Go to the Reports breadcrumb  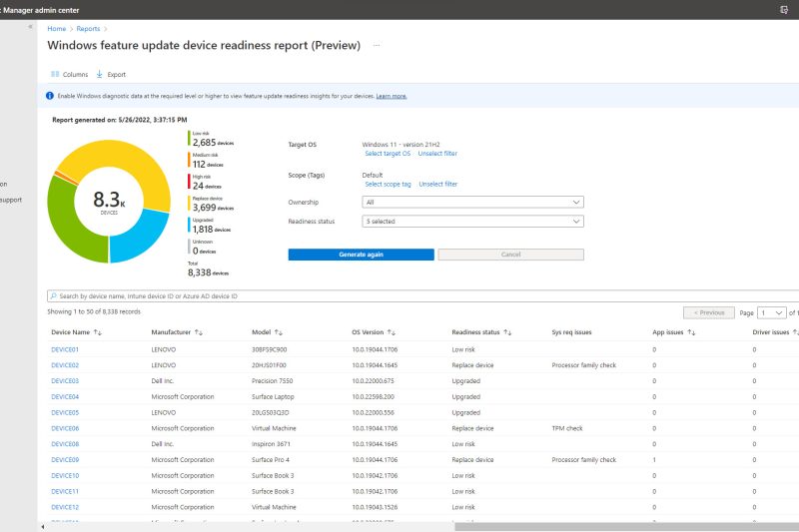tap(88, 29)
